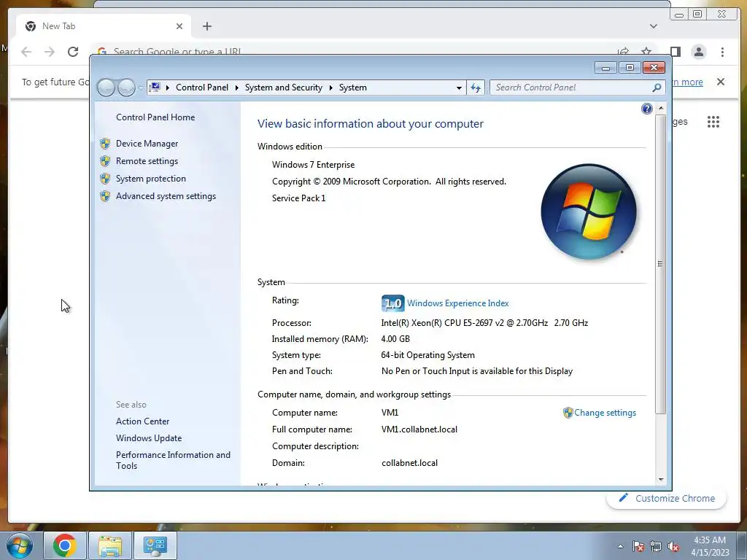Toggle Chrome's side panel icon

(x=675, y=52)
